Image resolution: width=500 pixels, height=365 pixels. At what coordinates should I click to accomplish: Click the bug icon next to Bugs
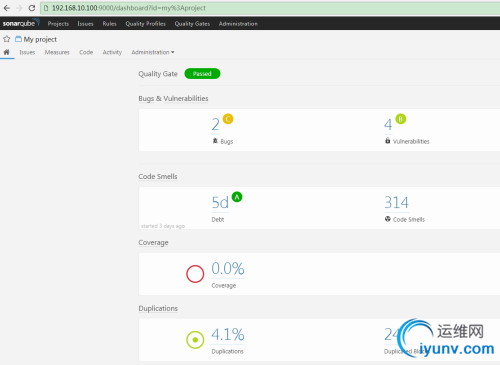[x=215, y=141]
